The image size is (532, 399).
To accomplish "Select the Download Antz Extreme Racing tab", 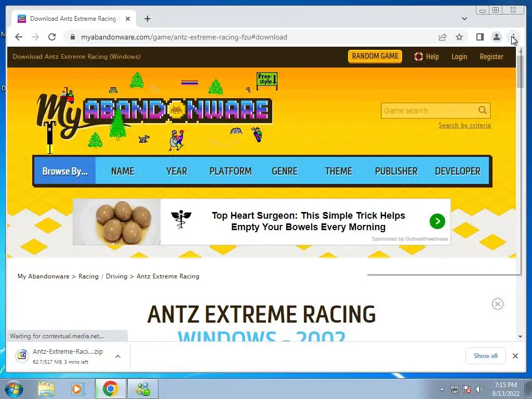I will [74, 19].
